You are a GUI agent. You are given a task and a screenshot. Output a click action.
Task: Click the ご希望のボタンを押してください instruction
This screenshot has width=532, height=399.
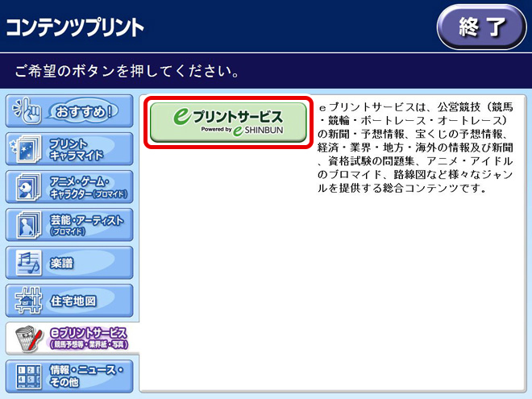coord(127,72)
